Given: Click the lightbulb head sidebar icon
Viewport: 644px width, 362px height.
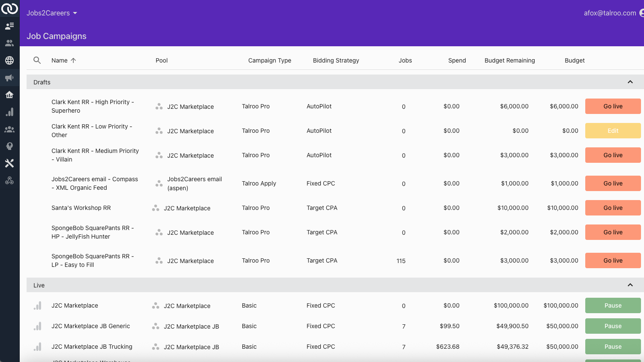Looking at the screenshot, I should pyautogui.click(x=9, y=146).
